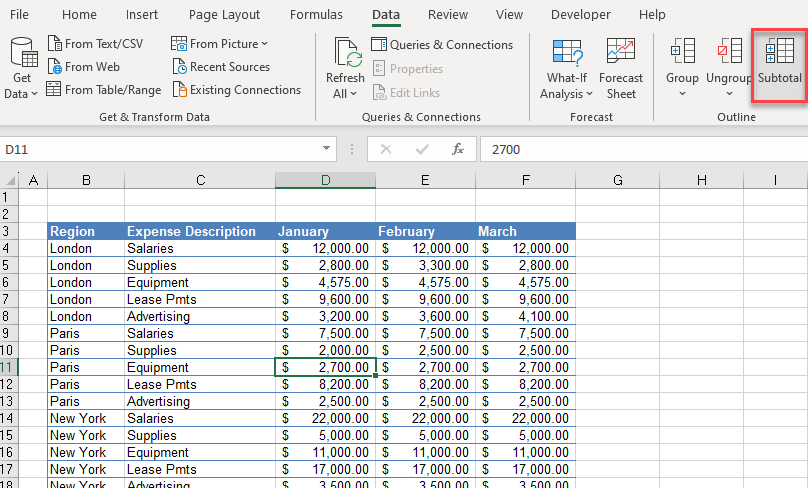Open the Group dropdown in Outline

[682, 94]
